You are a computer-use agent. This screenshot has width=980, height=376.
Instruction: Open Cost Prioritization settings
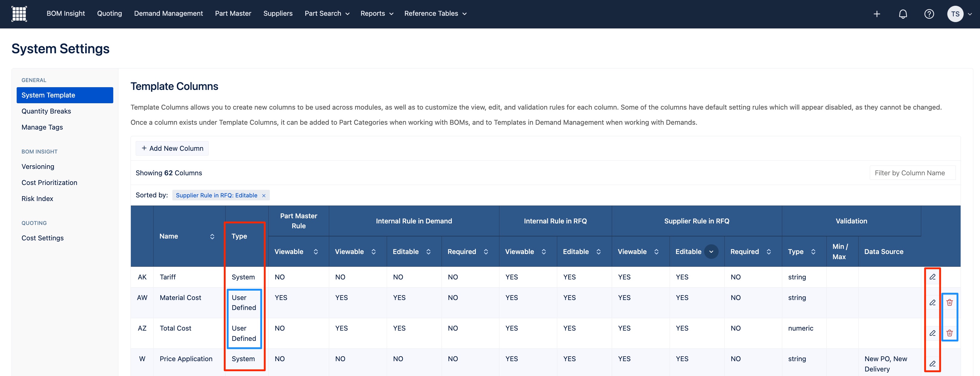click(x=49, y=183)
